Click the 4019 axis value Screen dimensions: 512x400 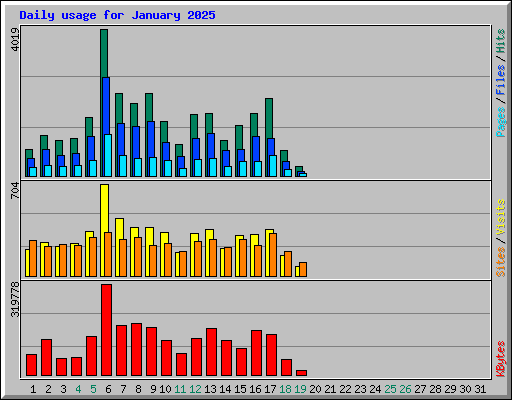click(x=15, y=39)
